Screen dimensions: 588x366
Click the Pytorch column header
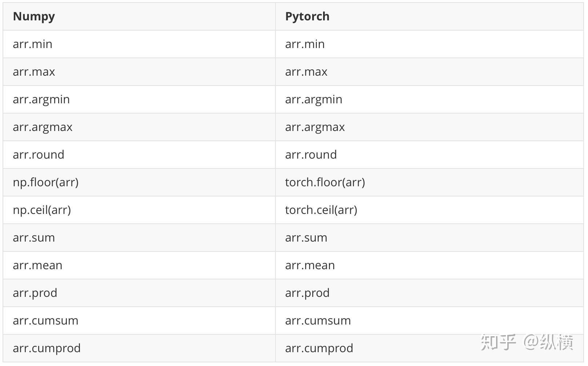click(x=307, y=16)
